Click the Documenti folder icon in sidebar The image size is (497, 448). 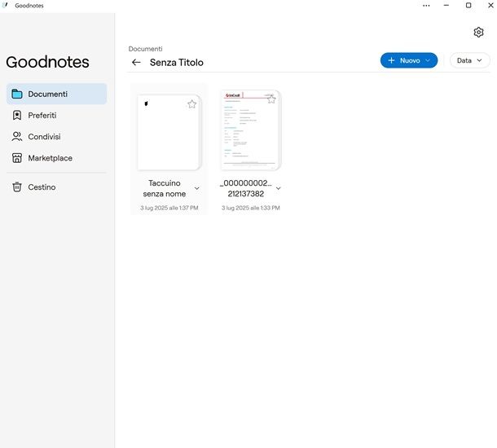tap(17, 94)
